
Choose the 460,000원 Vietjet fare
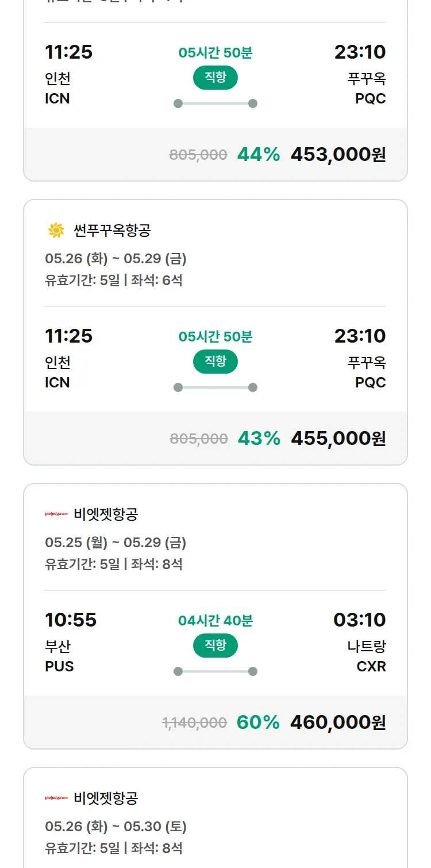point(338,722)
